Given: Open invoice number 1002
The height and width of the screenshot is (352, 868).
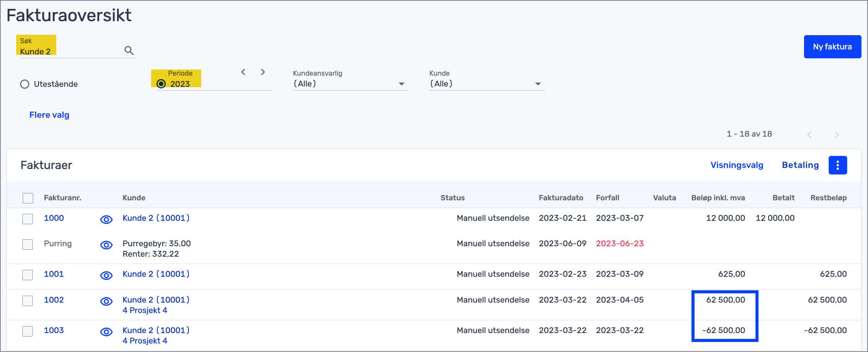Looking at the screenshot, I should click(54, 300).
